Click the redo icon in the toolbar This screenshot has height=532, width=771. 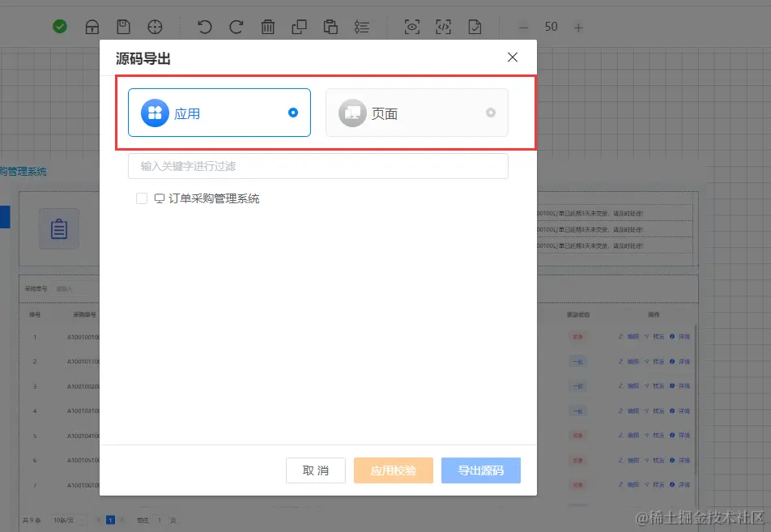[x=236, y=27]
